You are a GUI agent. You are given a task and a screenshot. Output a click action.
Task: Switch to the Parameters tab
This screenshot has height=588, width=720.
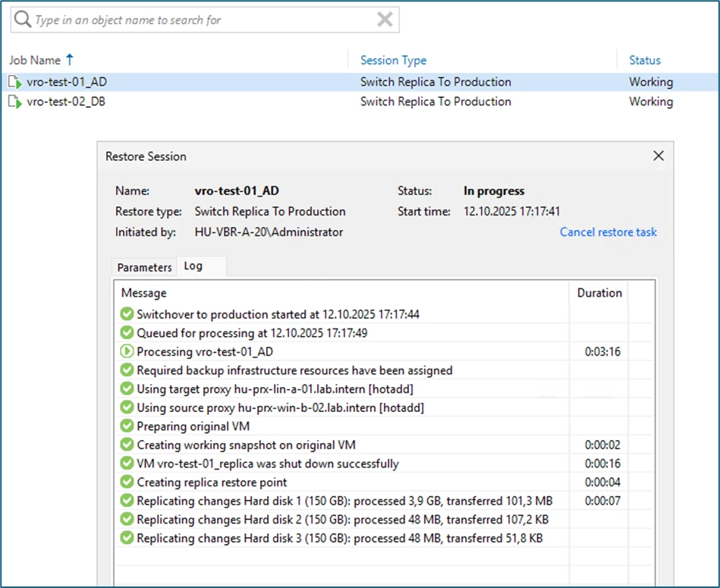[x=144, y=267]
